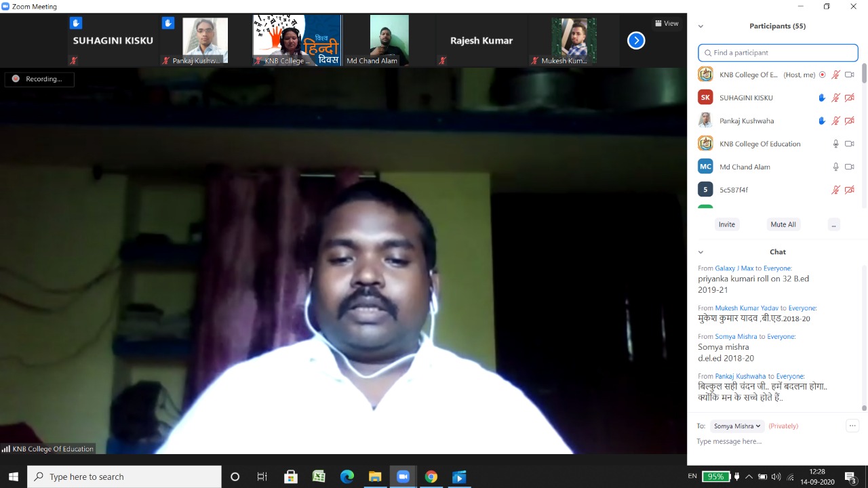
Task: Collapse the Participants panel chevron
Action: click(x=701, y=26)
